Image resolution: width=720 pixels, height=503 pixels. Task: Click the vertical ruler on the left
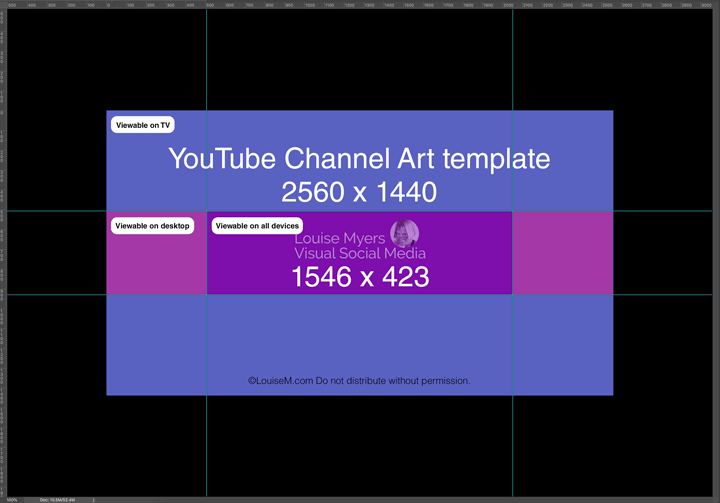[x=3, y=253]
